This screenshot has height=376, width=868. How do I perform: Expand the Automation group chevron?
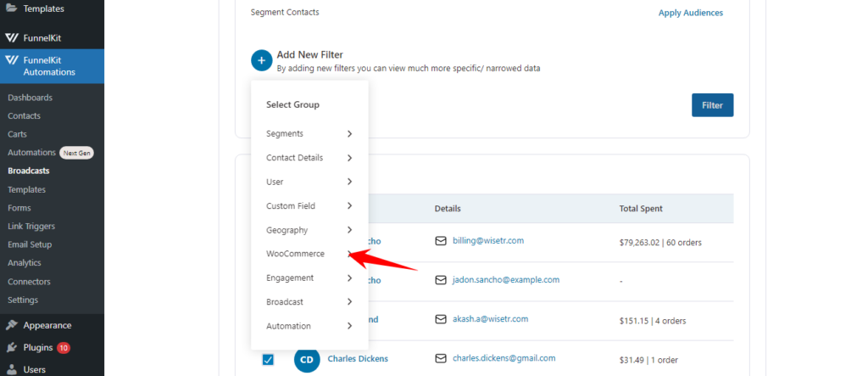coord(349,326)
